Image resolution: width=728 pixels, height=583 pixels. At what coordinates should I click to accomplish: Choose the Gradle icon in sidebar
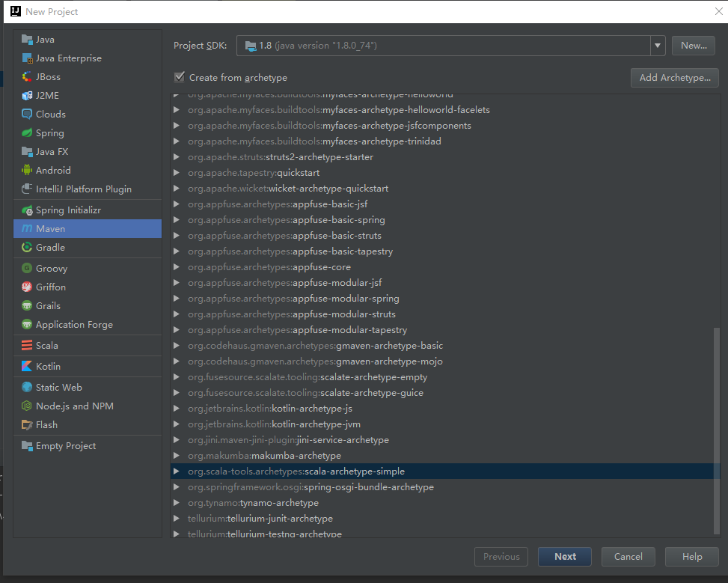click(x=27, y=247)
